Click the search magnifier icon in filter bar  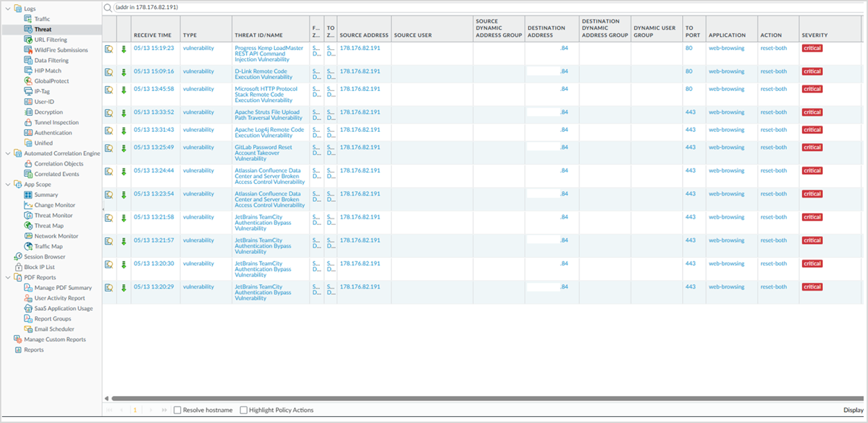pos(108,7)
